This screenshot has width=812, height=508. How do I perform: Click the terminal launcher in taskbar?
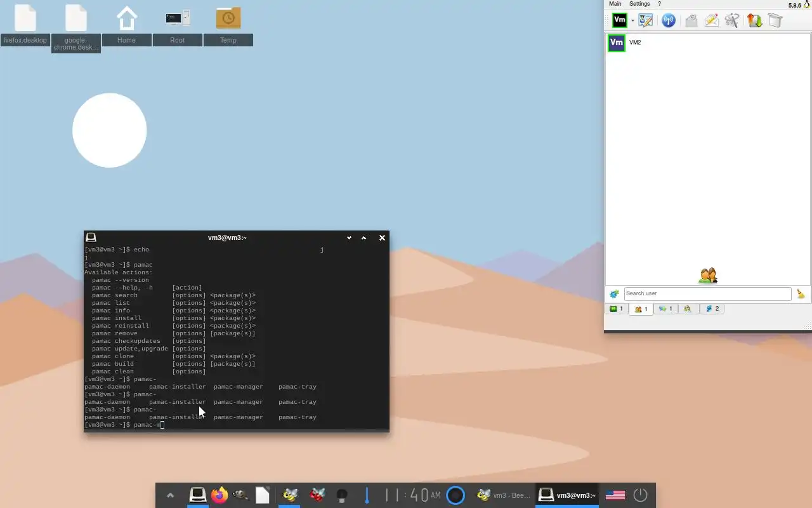[198, 495]
